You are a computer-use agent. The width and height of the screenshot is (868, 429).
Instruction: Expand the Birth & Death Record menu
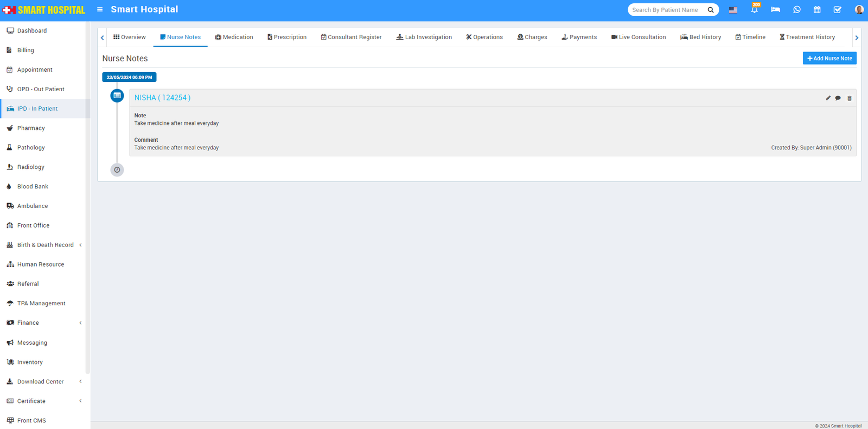click(46, 245)
